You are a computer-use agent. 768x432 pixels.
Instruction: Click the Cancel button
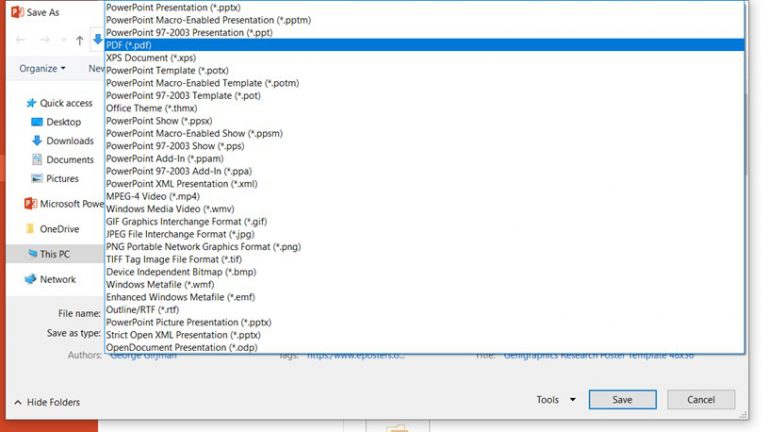700,400
